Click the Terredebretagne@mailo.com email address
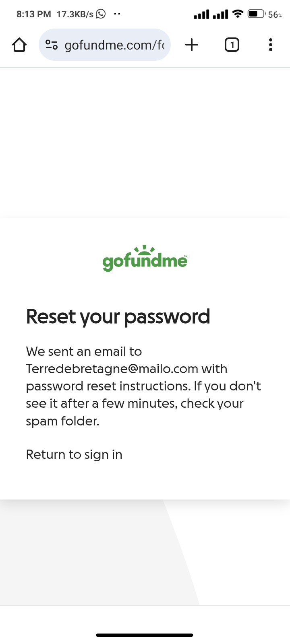This screenshot has width=290, height=644. (112, 369)
